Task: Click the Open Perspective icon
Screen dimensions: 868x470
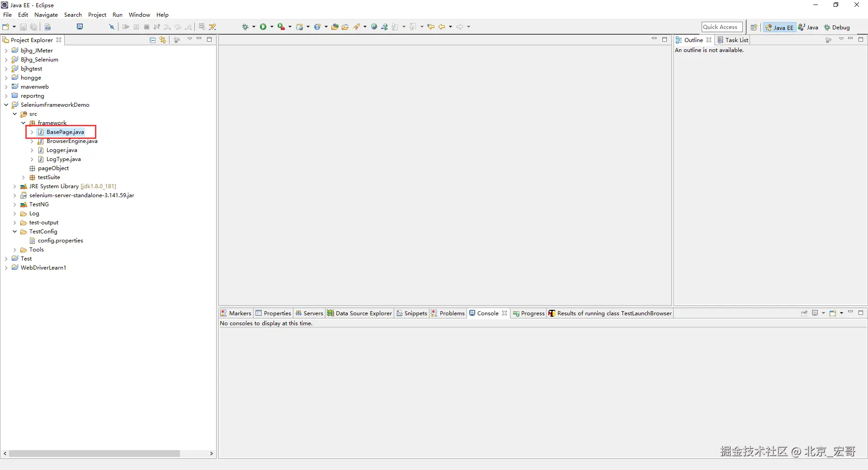Action: pyautogui.click(x=754, y=27)
